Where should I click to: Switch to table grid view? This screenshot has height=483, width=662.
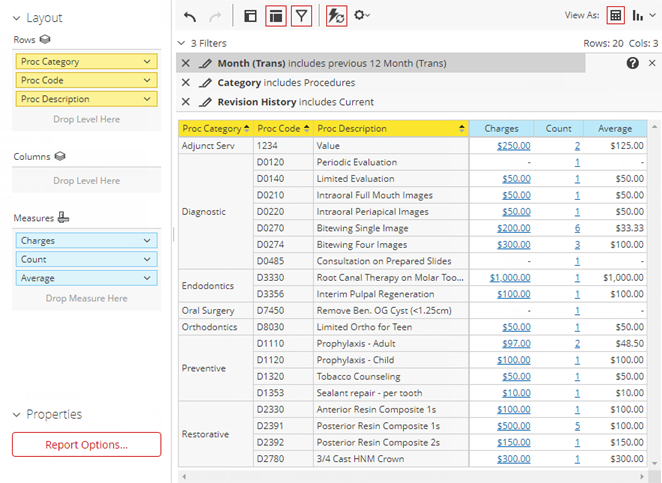click(615, 16)
